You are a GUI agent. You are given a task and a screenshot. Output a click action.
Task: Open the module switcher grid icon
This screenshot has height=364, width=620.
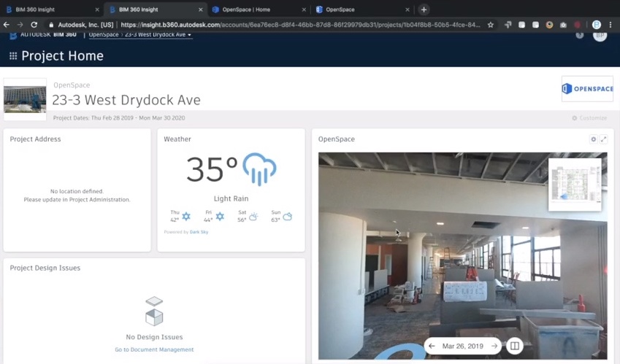click(x=13, y=56)
